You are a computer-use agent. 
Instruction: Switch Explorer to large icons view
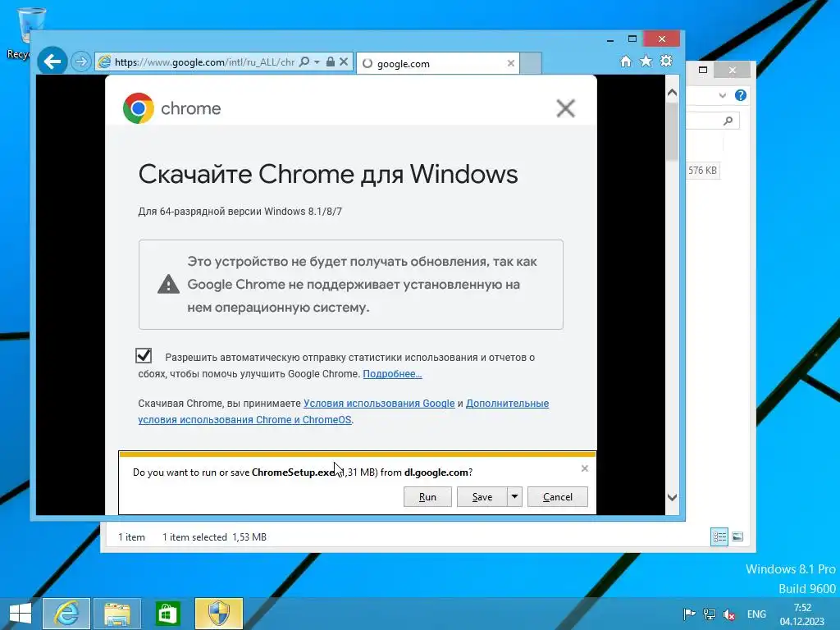737,536
